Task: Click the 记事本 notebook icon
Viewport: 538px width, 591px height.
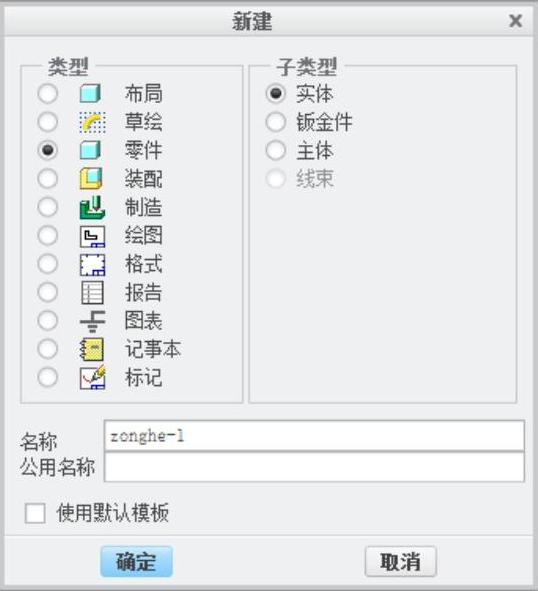Action: tap(92, 349)
